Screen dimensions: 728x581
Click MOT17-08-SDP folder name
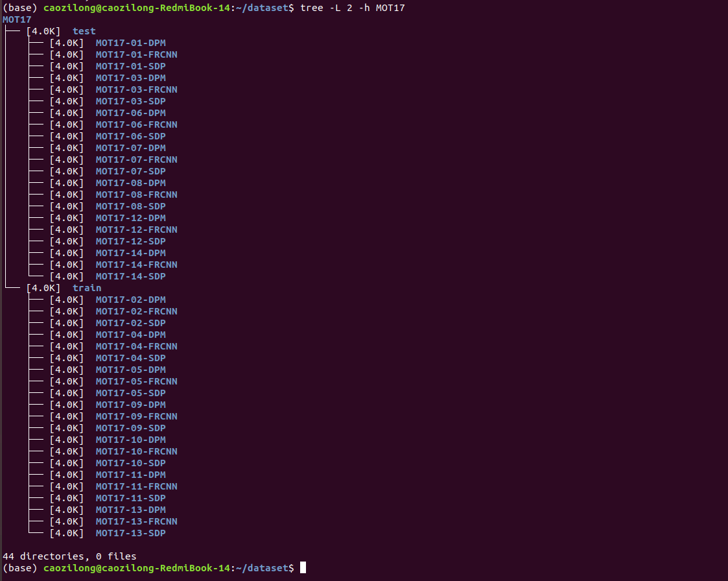tap(130, 206)
